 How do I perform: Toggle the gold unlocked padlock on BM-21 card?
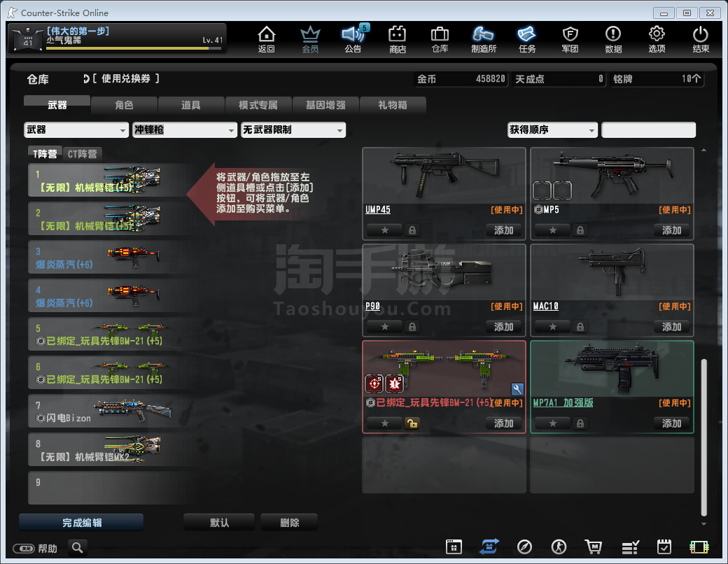click(412, 423)
